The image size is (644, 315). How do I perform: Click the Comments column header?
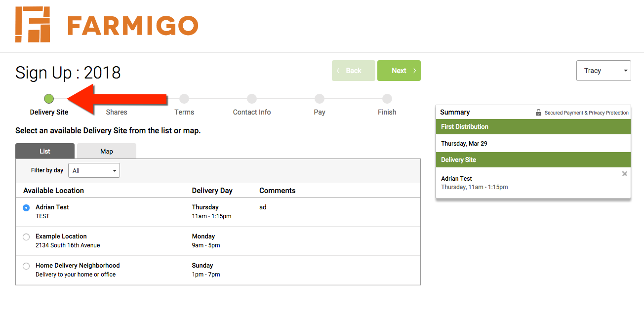278,191
